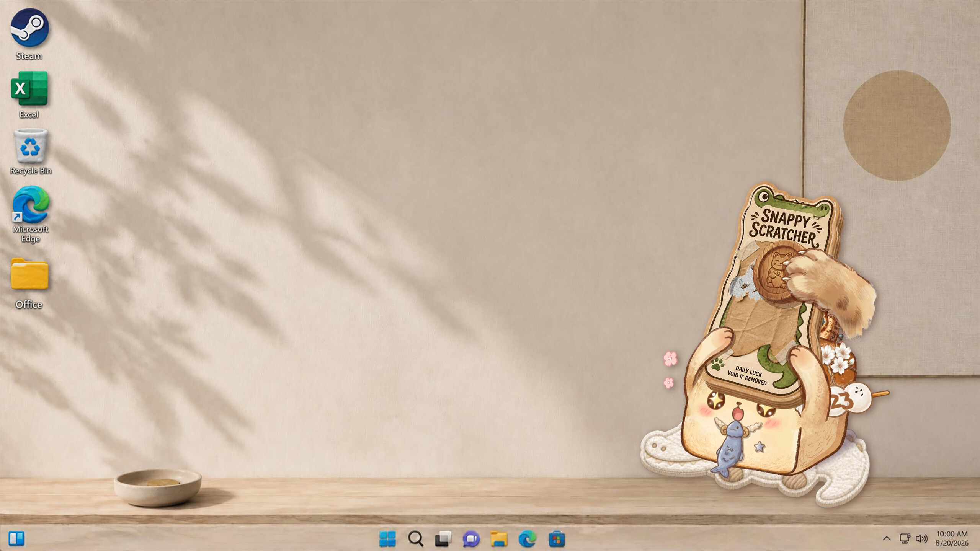
Task: Open the Windows Start menu
Action: [387, 539]
